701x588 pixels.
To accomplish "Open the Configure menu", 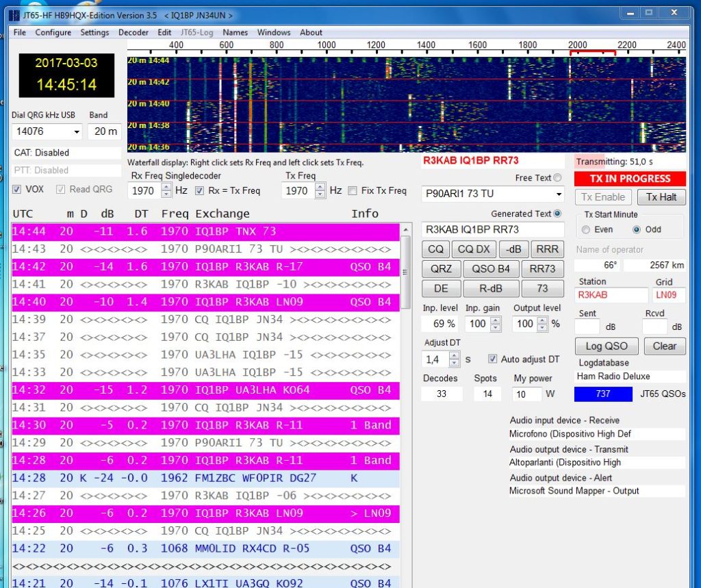I will coord(53,32).
